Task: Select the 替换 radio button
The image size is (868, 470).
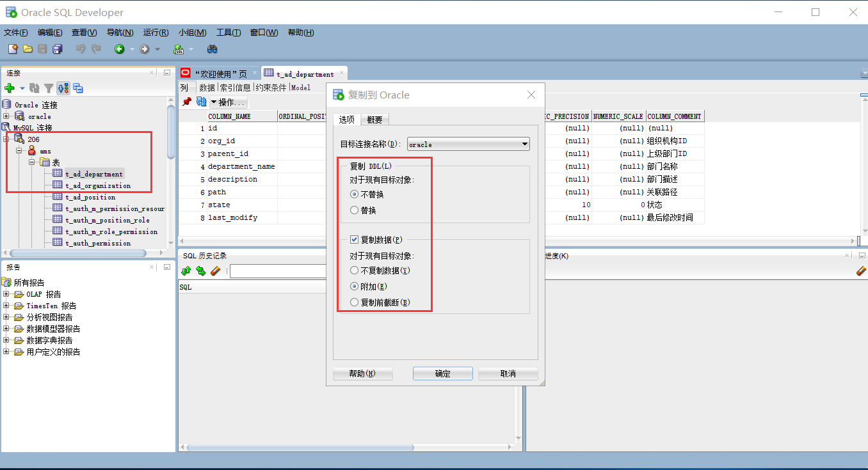Action: tap(354, 210)
